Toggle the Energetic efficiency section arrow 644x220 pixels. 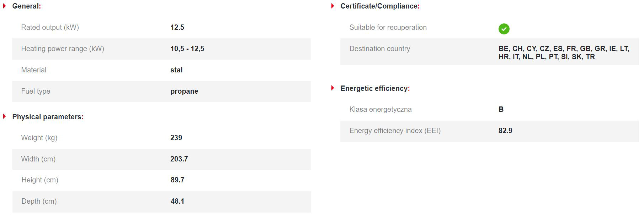tap(332, 88)
